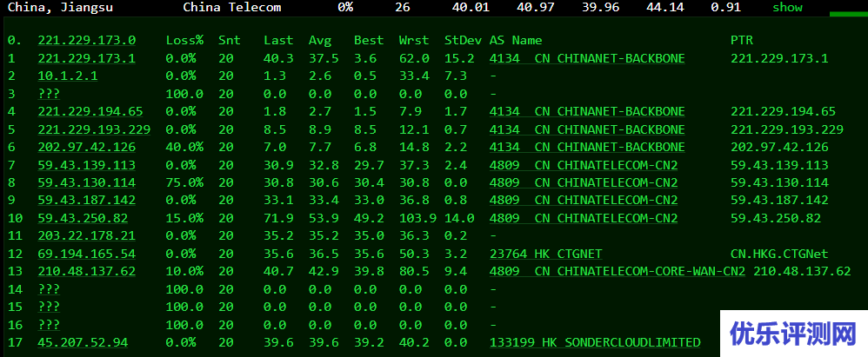The height and width of the screenshot is (357, 868).
Task: Open hop 12 IP link 69.194.165.54
Action: (x=86, y=254)
